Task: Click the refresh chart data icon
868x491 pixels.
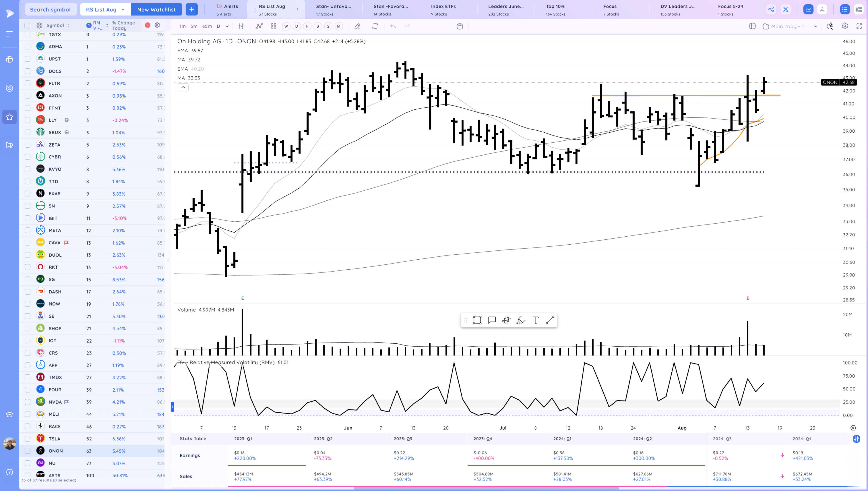Action: [375, 26]
